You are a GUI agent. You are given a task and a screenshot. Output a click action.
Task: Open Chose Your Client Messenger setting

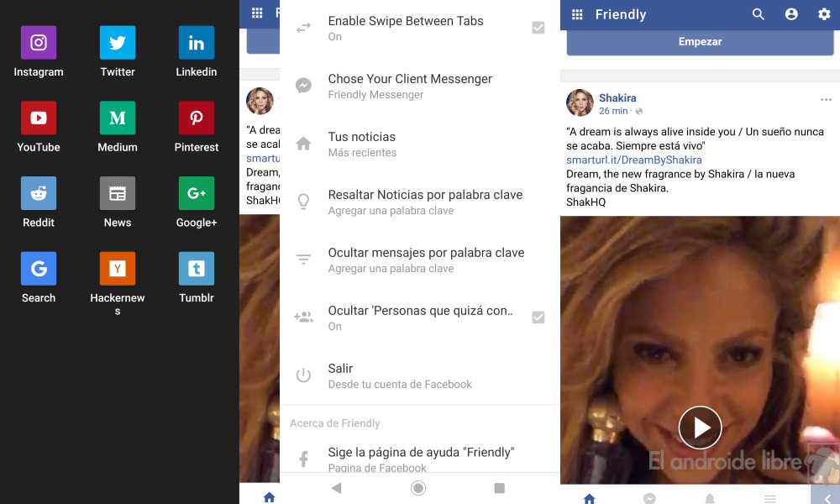[x=420, y=86]
